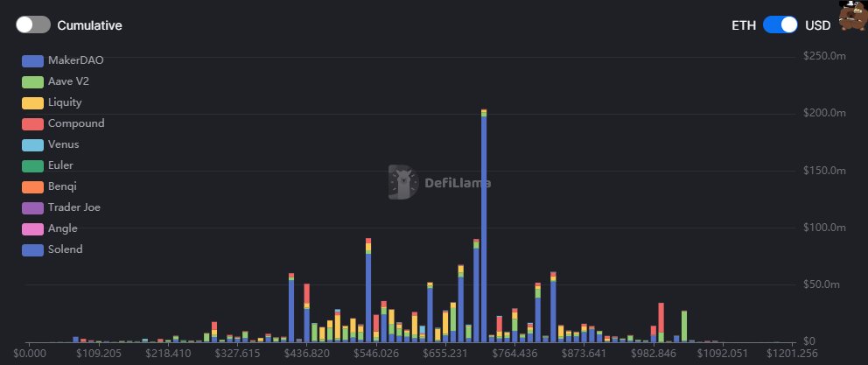Click the $1201.256 x-axis label
868x365 pixels.
[x=792, y=354]
